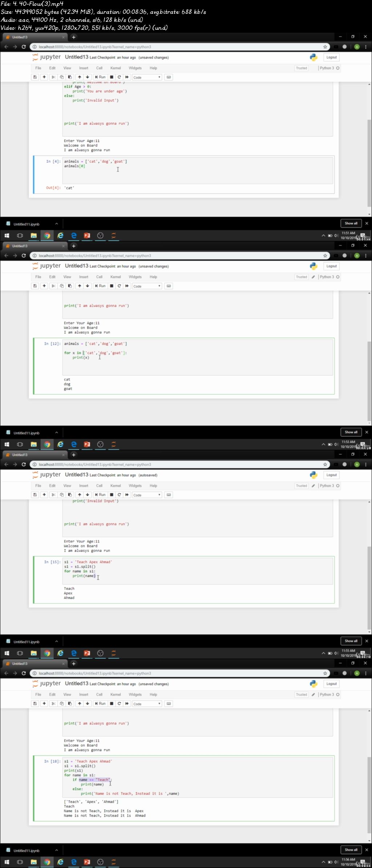
Task: Open Widgets menu in In [4] frame
Action: point(135,68)
